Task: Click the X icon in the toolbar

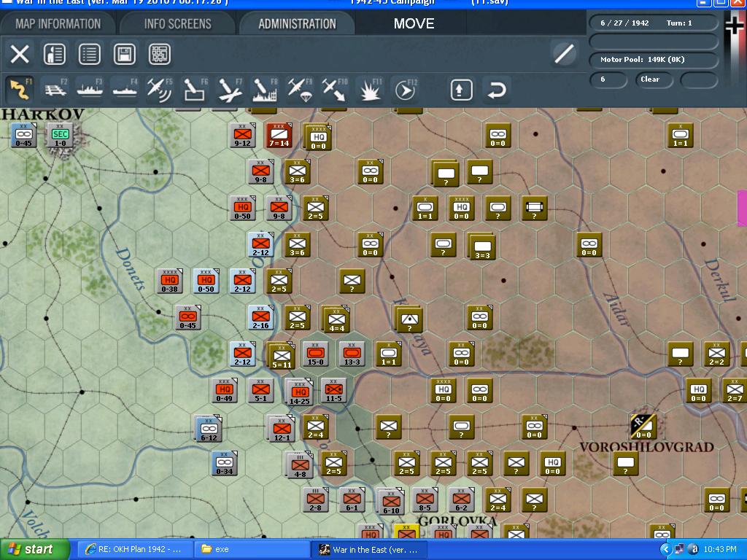Action: coord(20,54)
